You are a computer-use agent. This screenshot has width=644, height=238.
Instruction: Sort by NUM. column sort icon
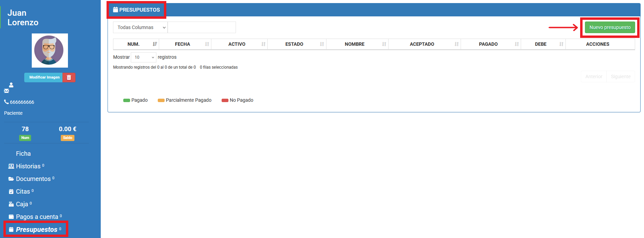coord(155,44)
